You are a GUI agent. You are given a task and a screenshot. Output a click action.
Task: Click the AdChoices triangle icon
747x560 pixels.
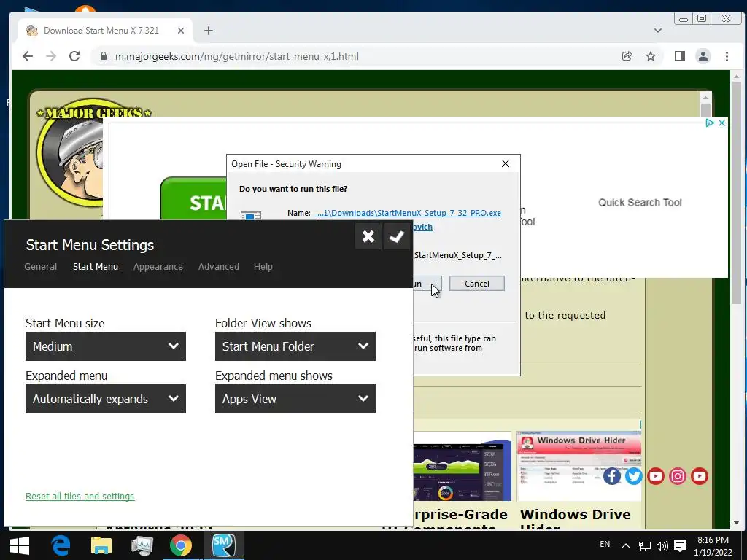click(710, 122)
